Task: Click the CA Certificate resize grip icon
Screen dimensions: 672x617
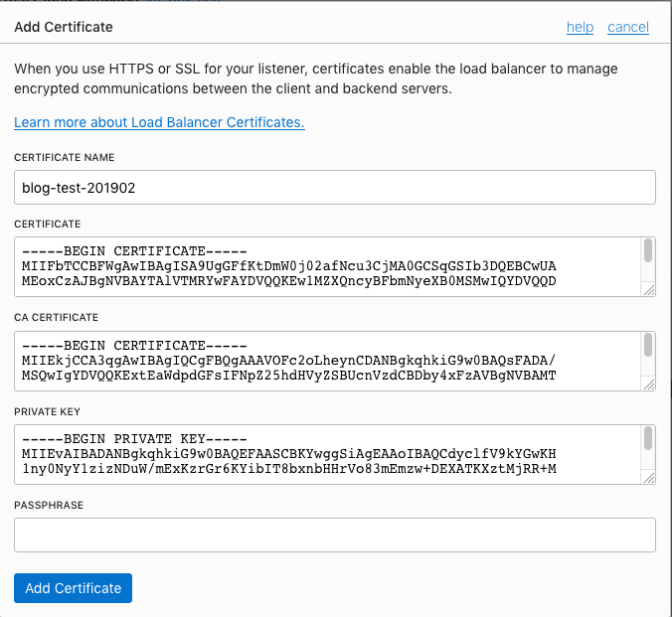Action: [x=649, y=385]
